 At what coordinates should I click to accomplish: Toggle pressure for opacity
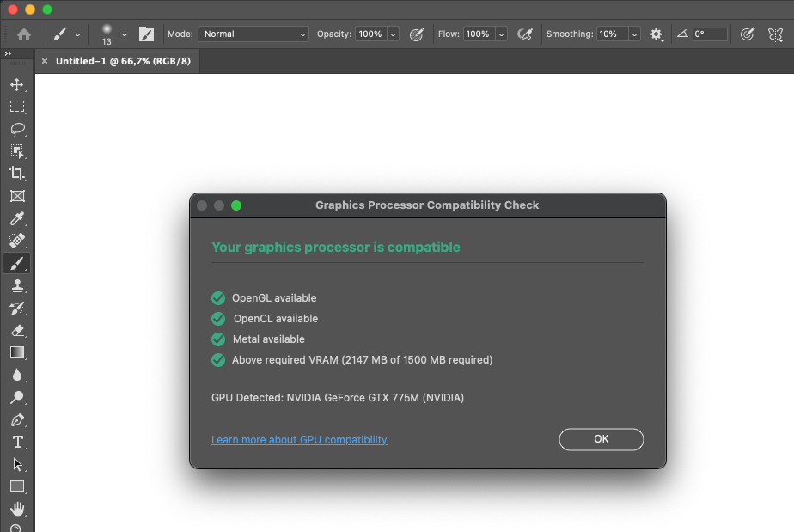pos(416,34)
